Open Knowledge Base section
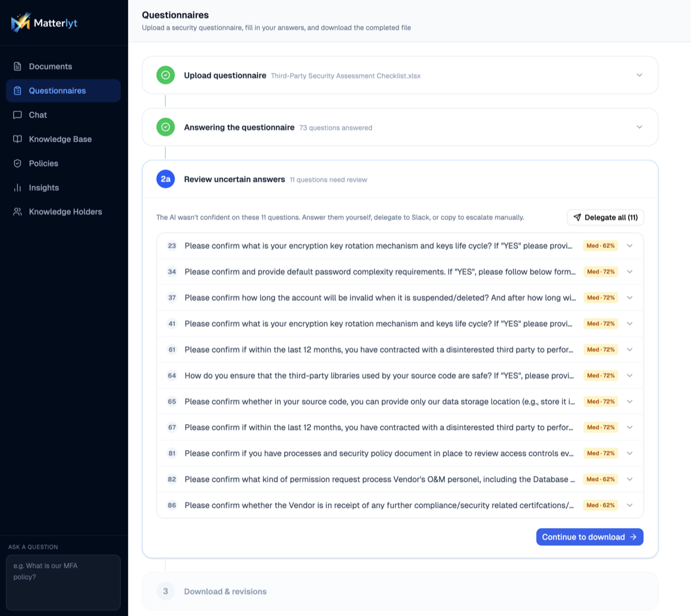Image resolution: width=691 pixels, height=616 pixels. pyautogui.click(x=63, y=140)
